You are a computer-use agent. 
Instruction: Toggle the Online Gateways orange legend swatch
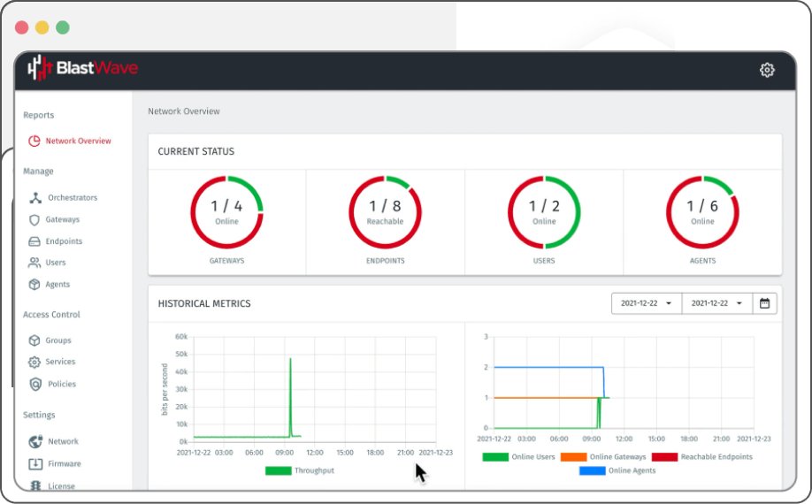573,457
